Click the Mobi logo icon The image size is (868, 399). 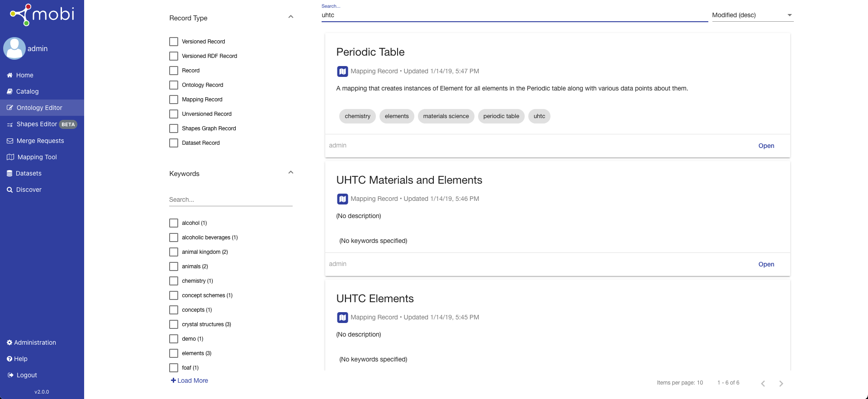[21, 14]
